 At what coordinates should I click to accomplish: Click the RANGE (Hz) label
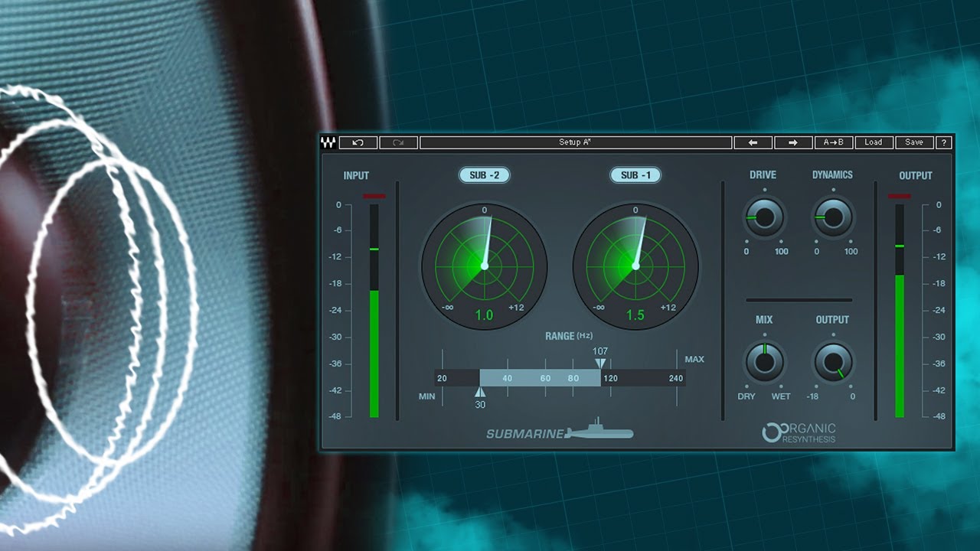pos(569,336)
